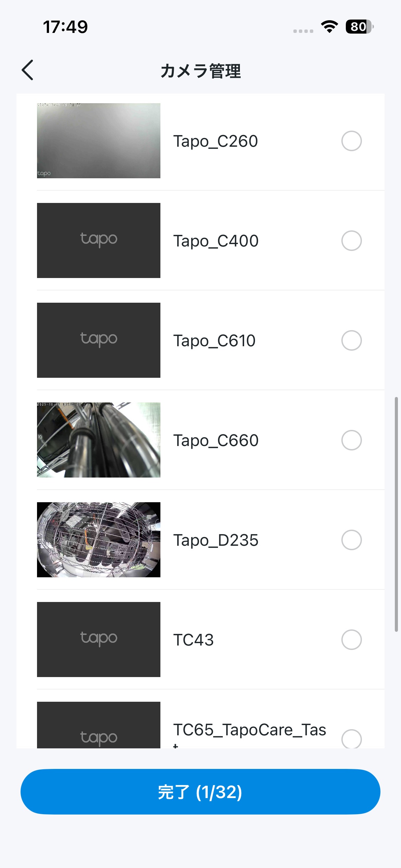Click the vertical scrollbar on the list
Screen dimensions: 401x868
click(x=396, y=514)
